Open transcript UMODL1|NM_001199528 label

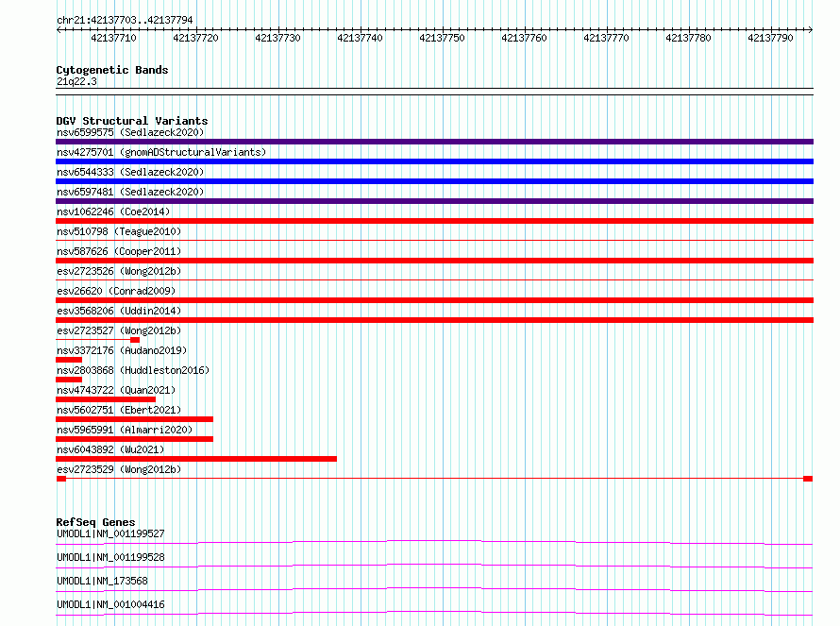tap(110, 557)
